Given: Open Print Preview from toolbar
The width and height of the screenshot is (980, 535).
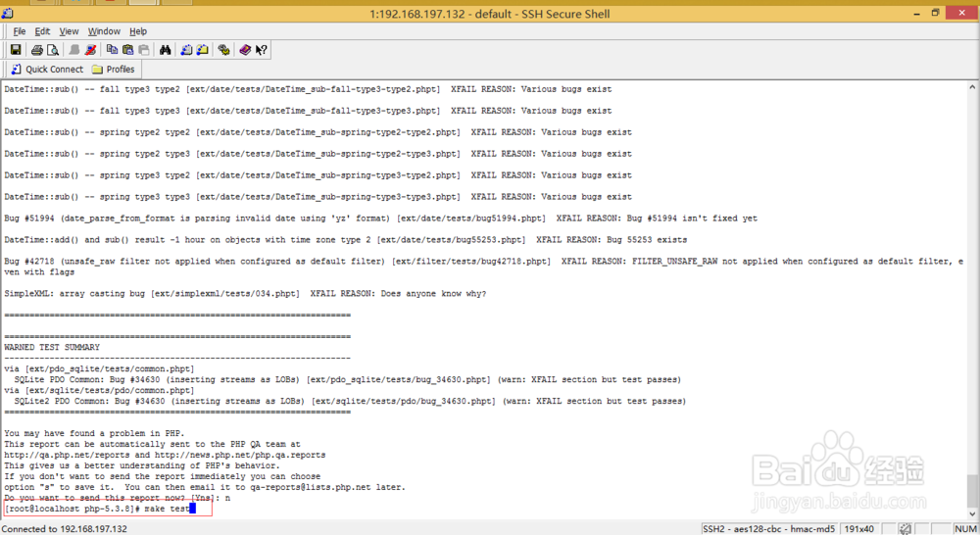Looking at the screenshot, I should coord(53,49).
